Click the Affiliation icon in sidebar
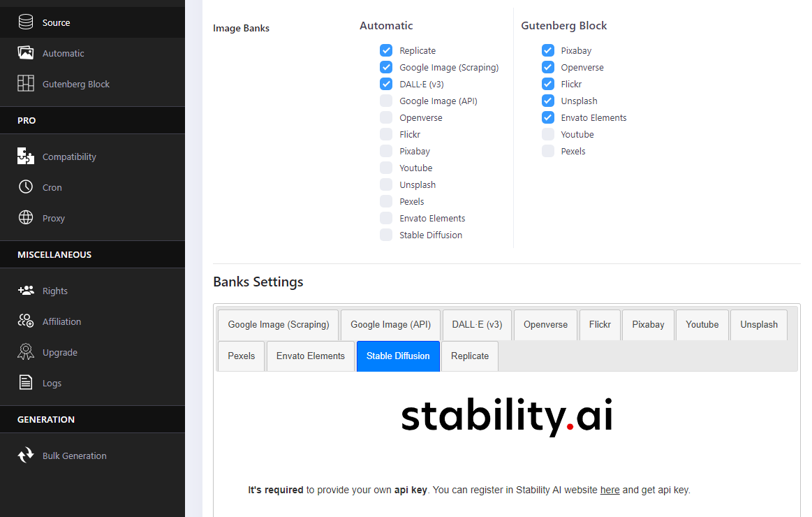 click(26, 321)
